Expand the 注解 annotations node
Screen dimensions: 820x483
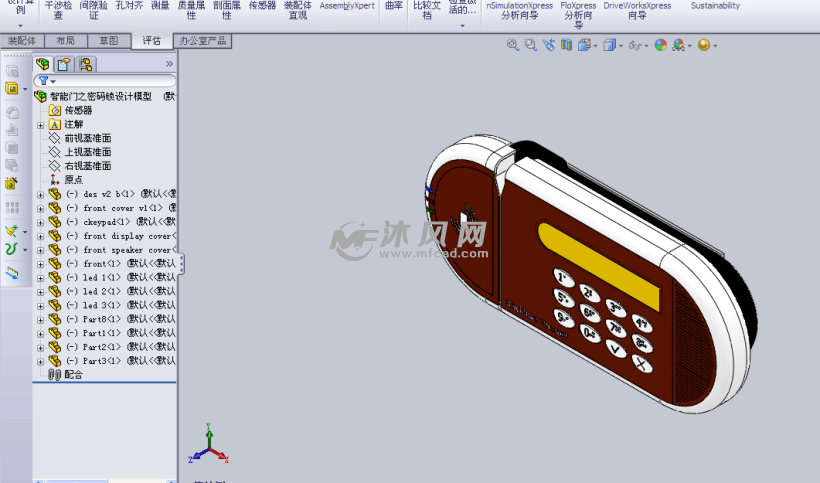[x=40, y=125]
